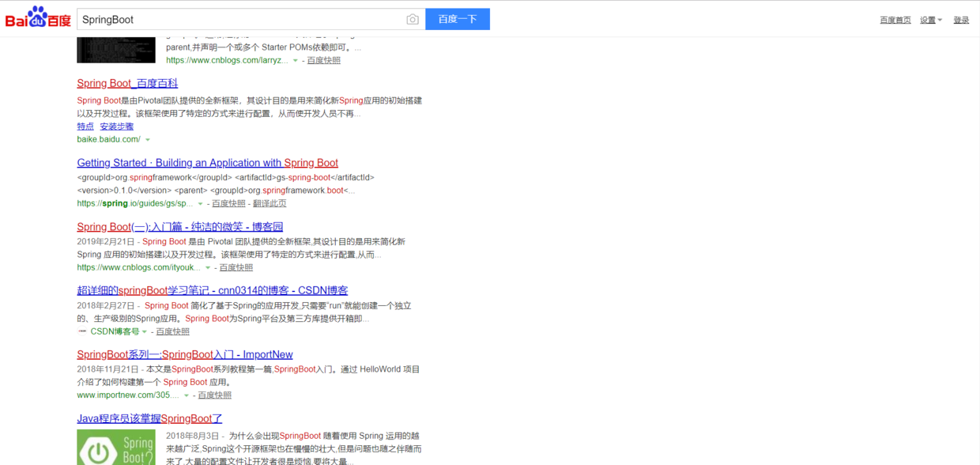This screenshot has width=980, height=465.
Task: Click CSDN博客号 source label
Action: point(115,331)
